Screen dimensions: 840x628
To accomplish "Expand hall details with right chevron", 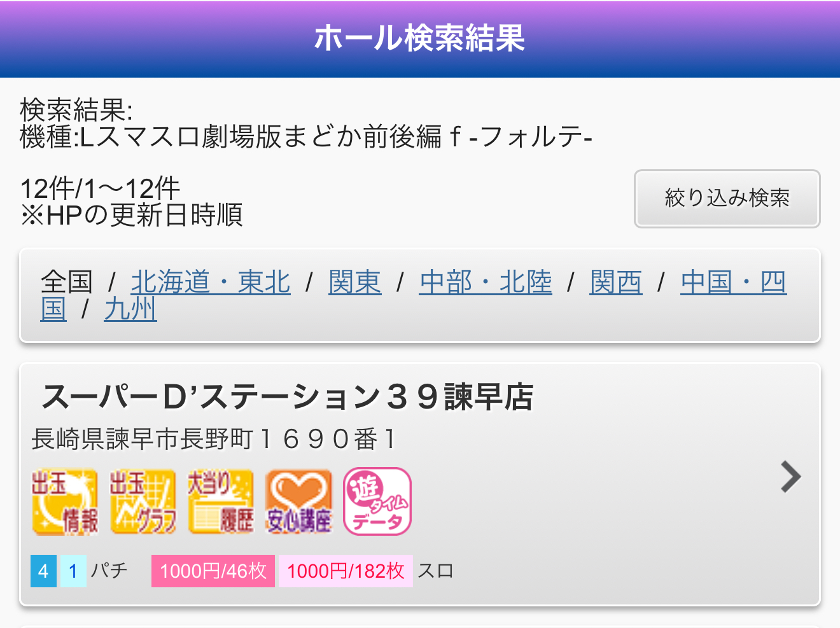I will (790, 477).
